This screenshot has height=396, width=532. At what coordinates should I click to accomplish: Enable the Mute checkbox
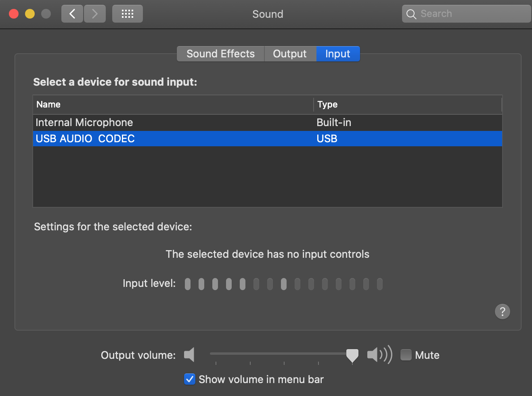pos(406,355)
